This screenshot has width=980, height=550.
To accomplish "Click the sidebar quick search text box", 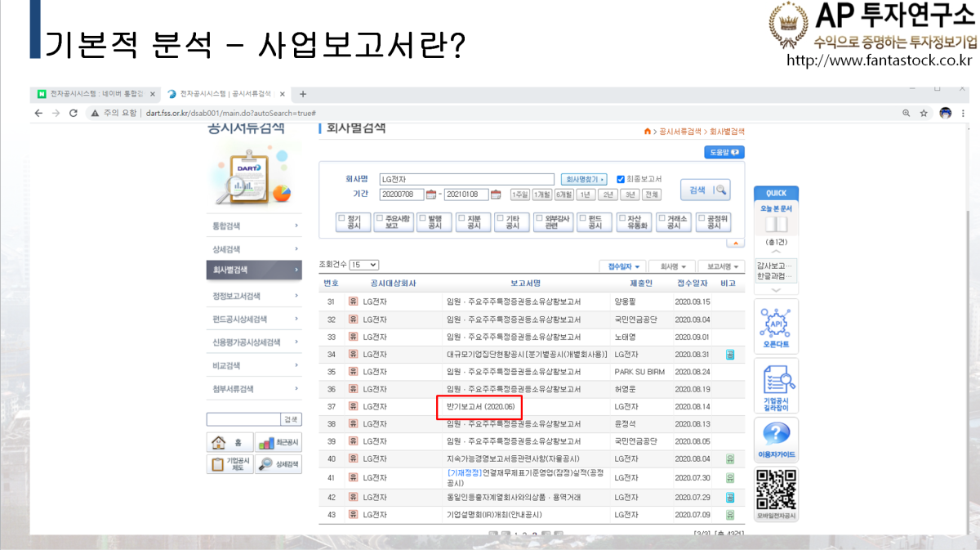I will tap(243, 419).
